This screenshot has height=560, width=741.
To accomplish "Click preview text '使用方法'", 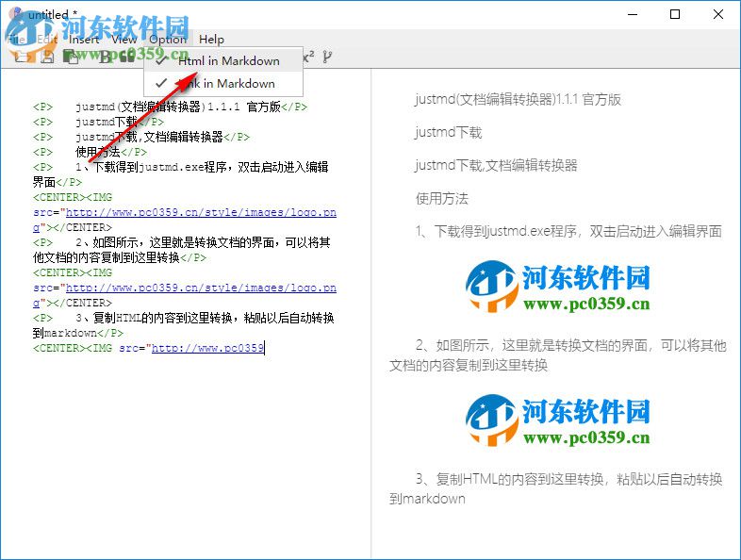I will (x=442, y=199).
